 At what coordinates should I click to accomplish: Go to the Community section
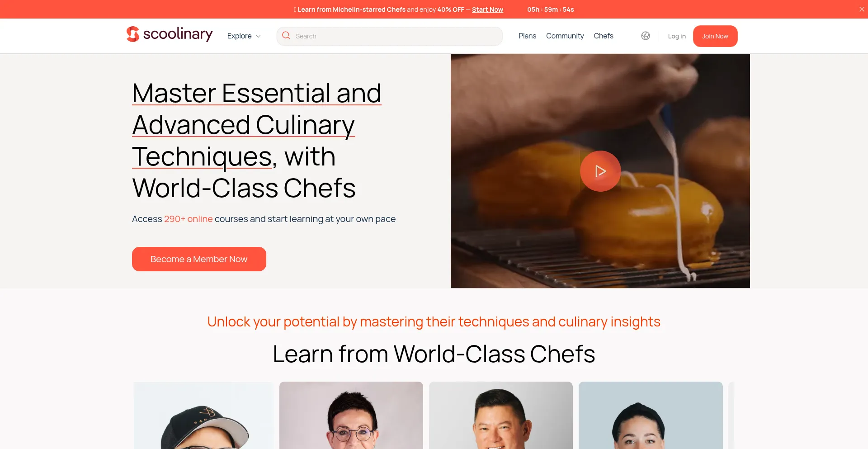point(565,36)
